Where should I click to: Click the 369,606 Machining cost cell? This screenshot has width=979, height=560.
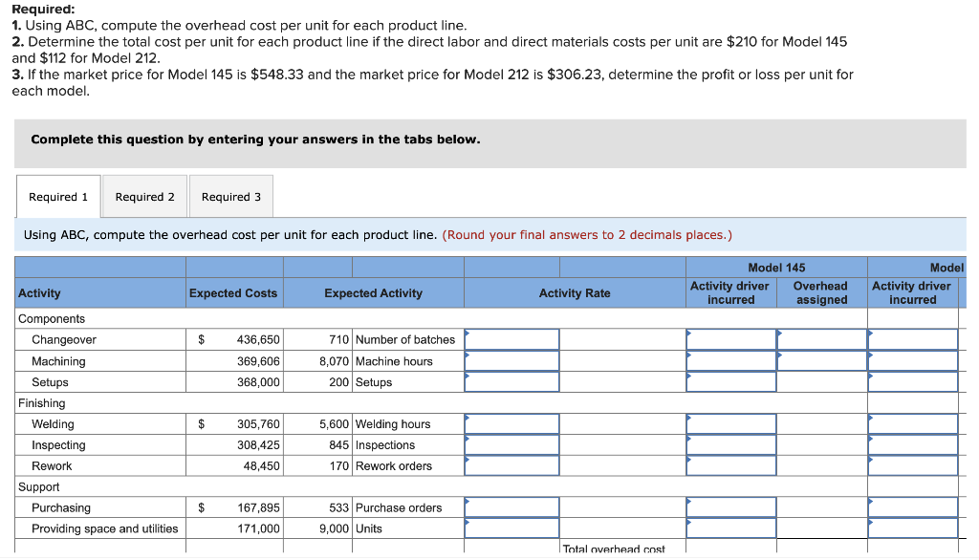(x=235, y=361)
